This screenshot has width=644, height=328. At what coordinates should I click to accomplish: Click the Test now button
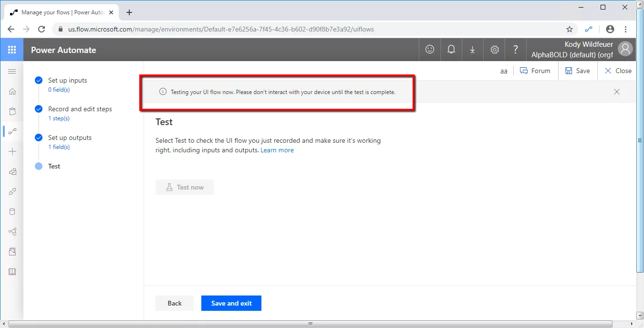pos(185,187)
